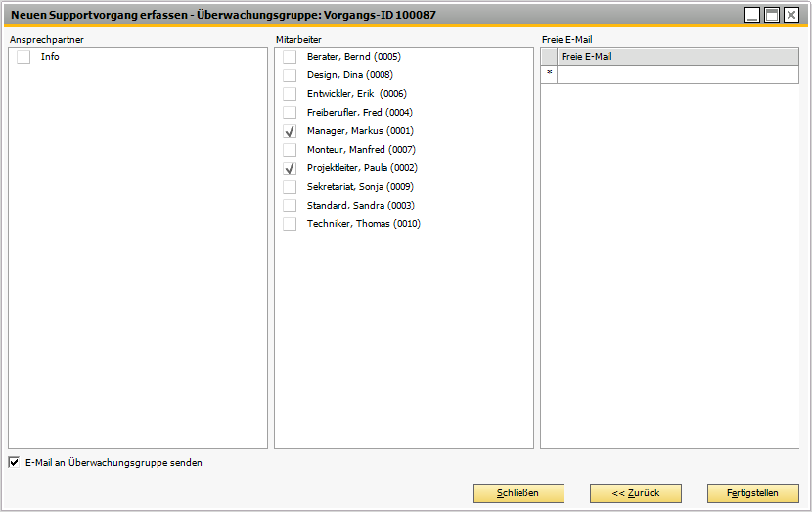Uncheck Projektleiter, Paula checkbox
Viewport: 812px width, 512px height.
click(290, 168)
